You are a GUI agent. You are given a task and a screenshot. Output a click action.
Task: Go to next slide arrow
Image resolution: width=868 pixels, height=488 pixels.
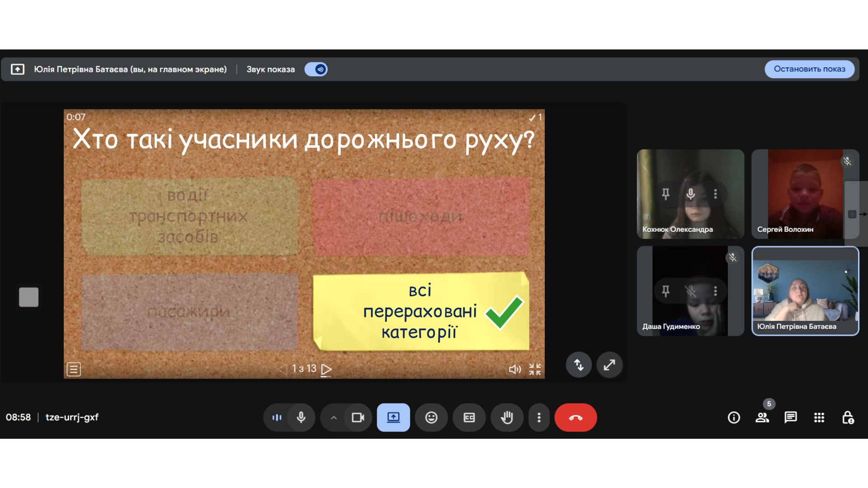pyautogui.click(x=326, y=369)
